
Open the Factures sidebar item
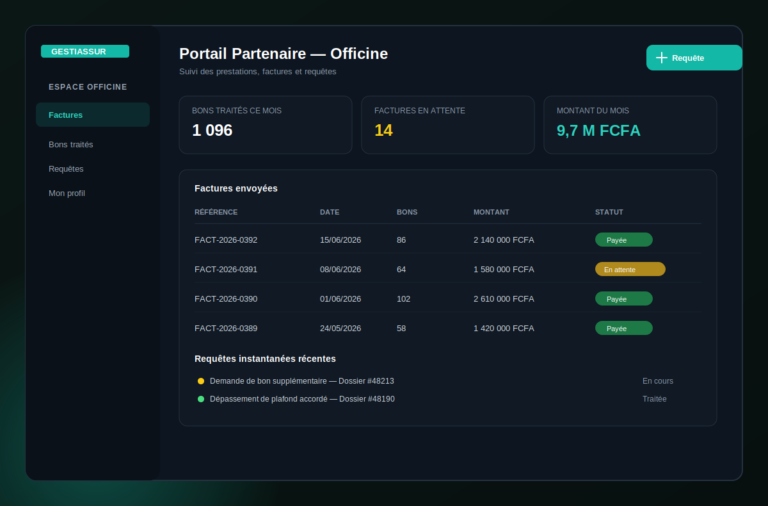[x=93, y=115]
